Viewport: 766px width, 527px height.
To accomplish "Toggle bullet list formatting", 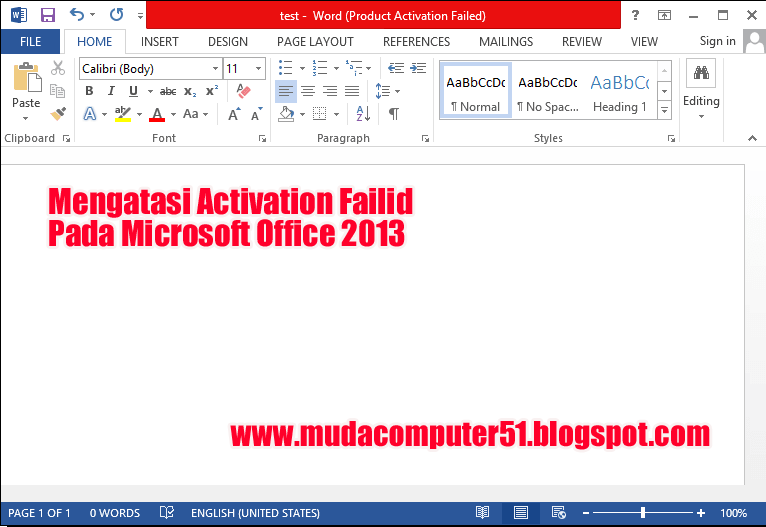I will (285, 68).
